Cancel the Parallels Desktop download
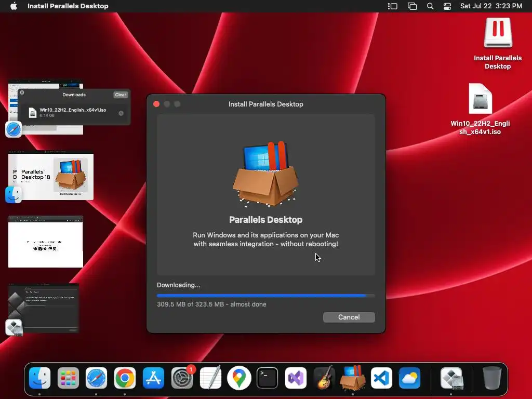This screenshot has height=399, width=532. tap(349, 317)
